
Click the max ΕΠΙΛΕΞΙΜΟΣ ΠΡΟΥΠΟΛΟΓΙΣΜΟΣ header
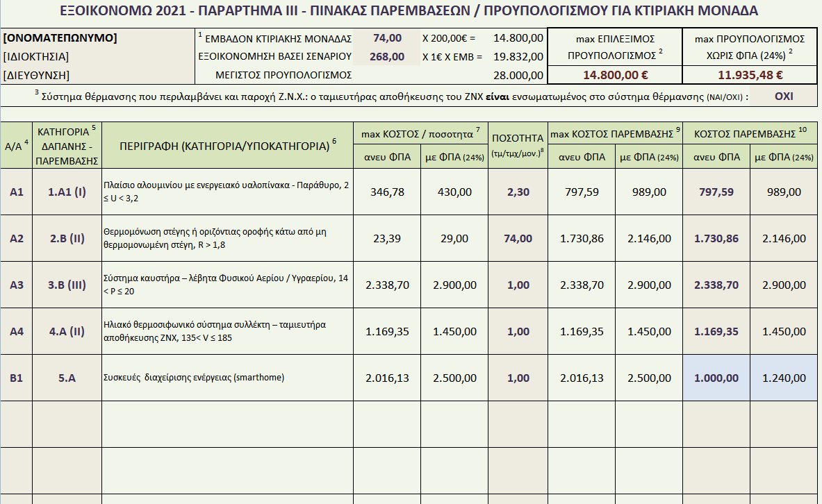(x=615, y=47)
